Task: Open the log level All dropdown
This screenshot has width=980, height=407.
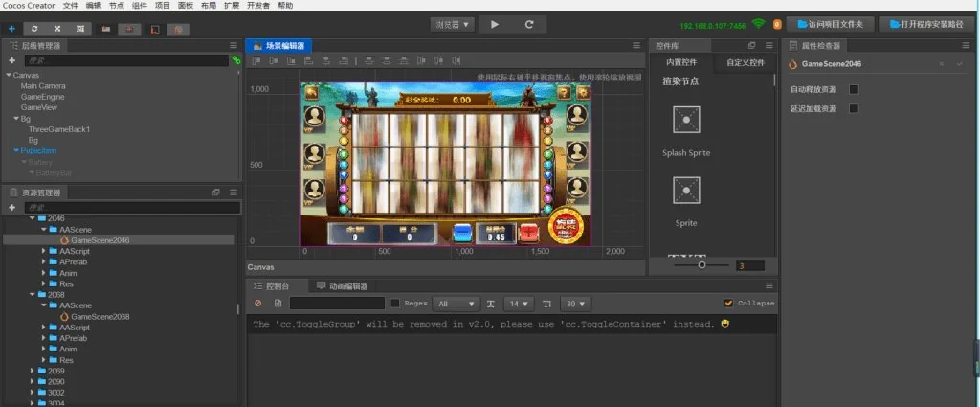Action: pos(456,304)
